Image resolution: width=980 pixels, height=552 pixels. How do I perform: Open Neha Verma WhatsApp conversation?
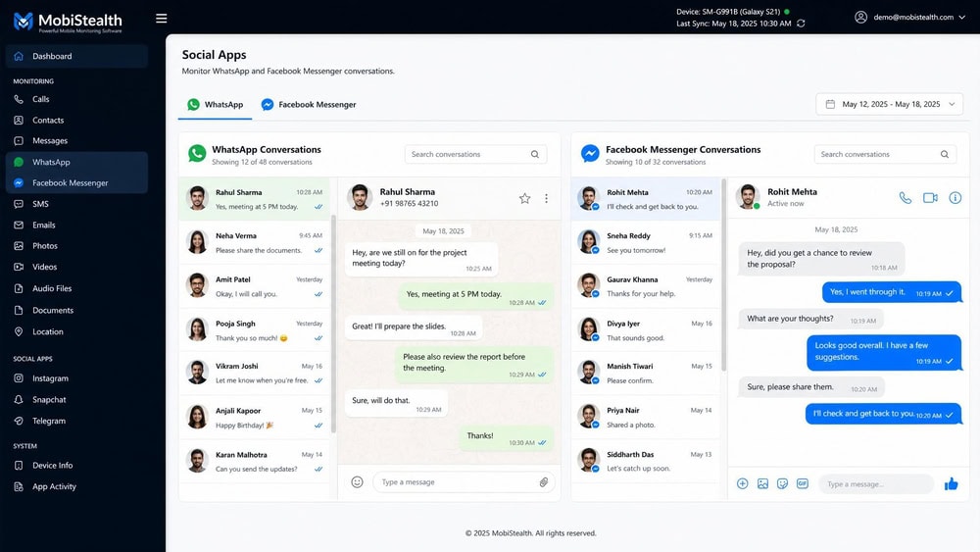[x=255, y=242]
